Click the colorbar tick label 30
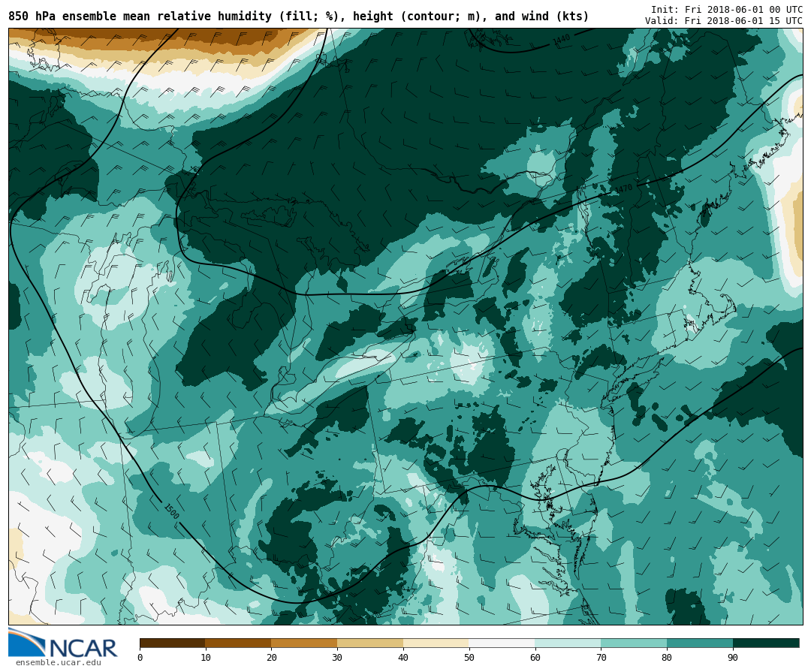The image size is (811, 672). [x=337, y=658]
